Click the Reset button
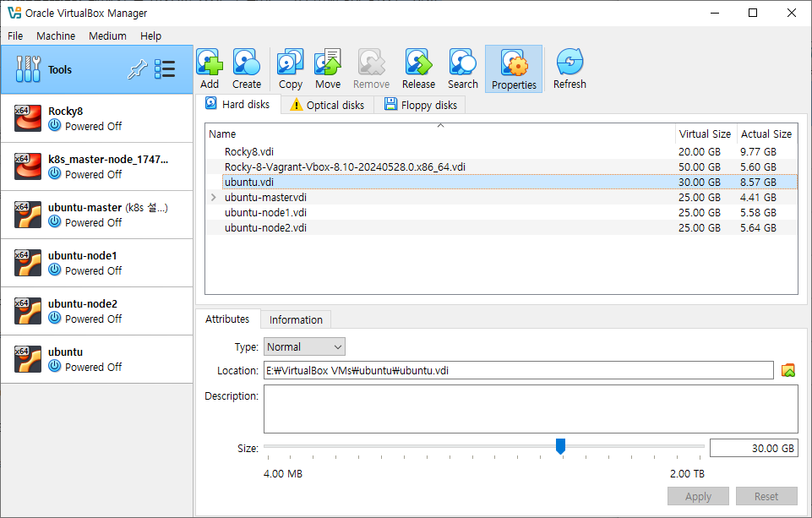 pos(766,496)
